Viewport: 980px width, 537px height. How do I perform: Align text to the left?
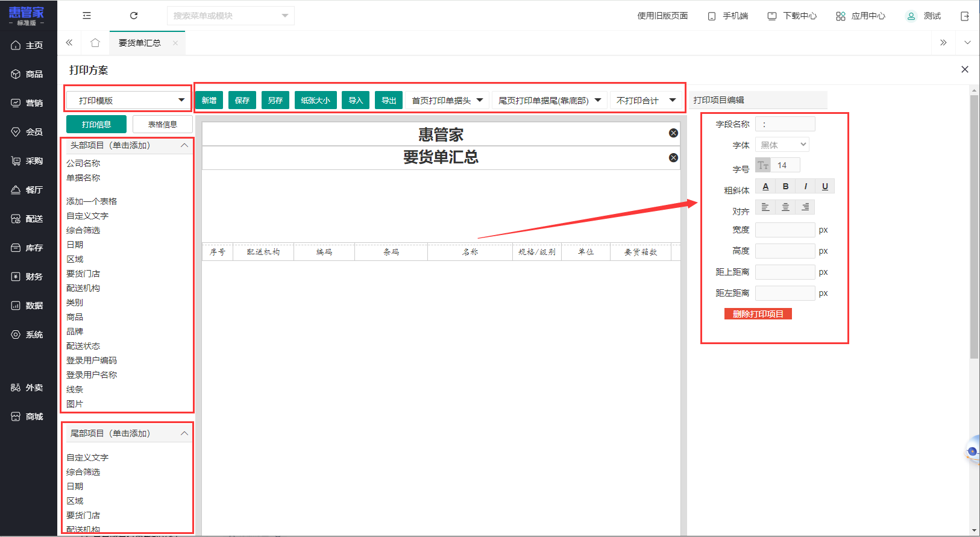pyautogui.click(x=765, y=207)
